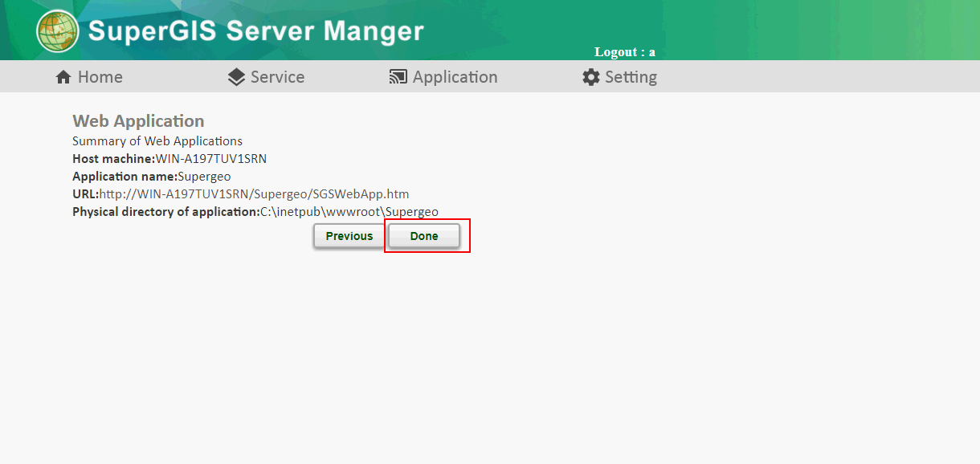Click the Service layers icon

[x=236, y=77]
